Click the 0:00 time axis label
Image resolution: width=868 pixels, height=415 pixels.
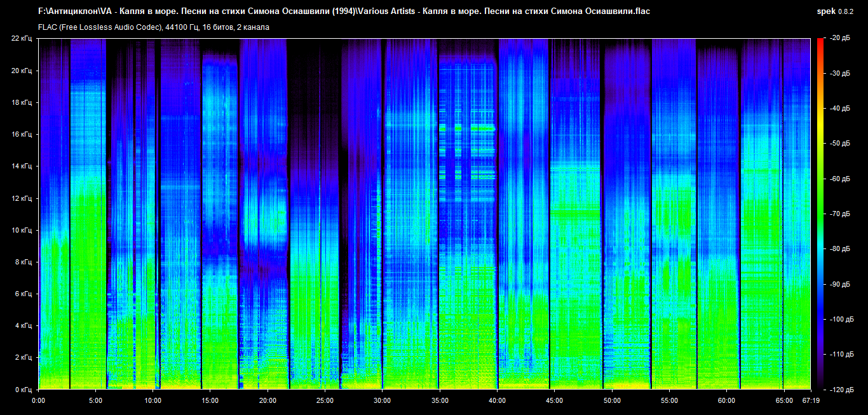tap(38, 400)
